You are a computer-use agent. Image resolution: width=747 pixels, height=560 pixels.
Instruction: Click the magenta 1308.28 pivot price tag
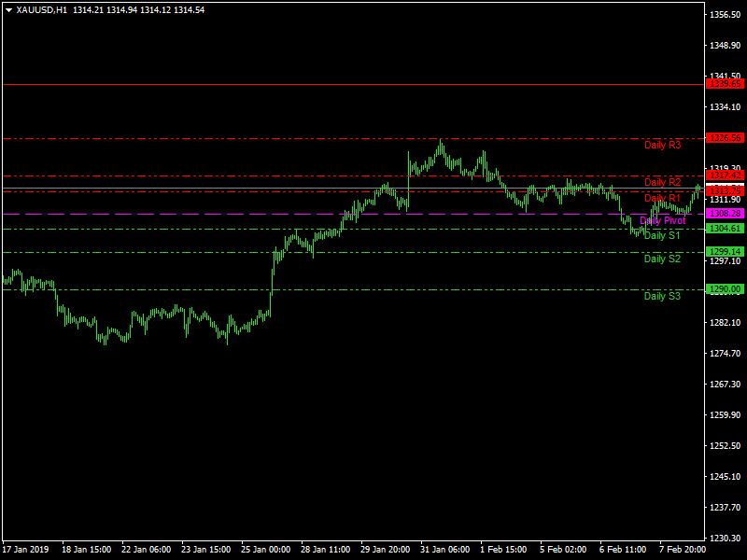click(725, 214)
